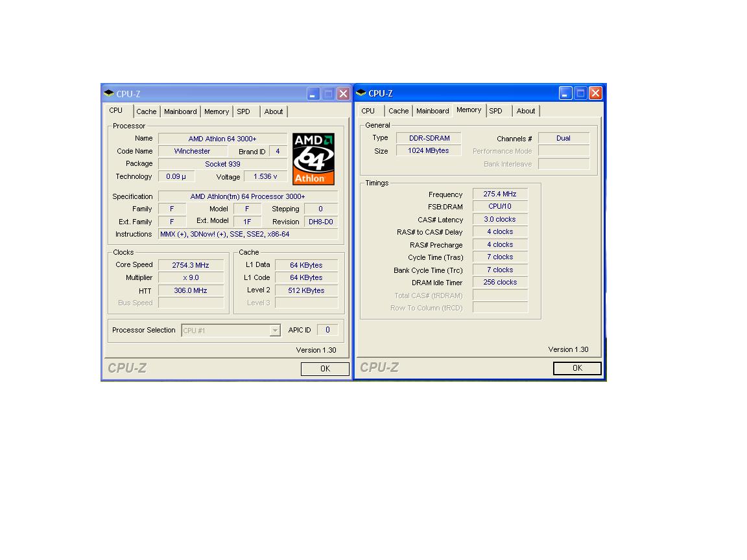Select Memory tab in right window
Viewport: 747px width, 560px height.
pos(469,110)
